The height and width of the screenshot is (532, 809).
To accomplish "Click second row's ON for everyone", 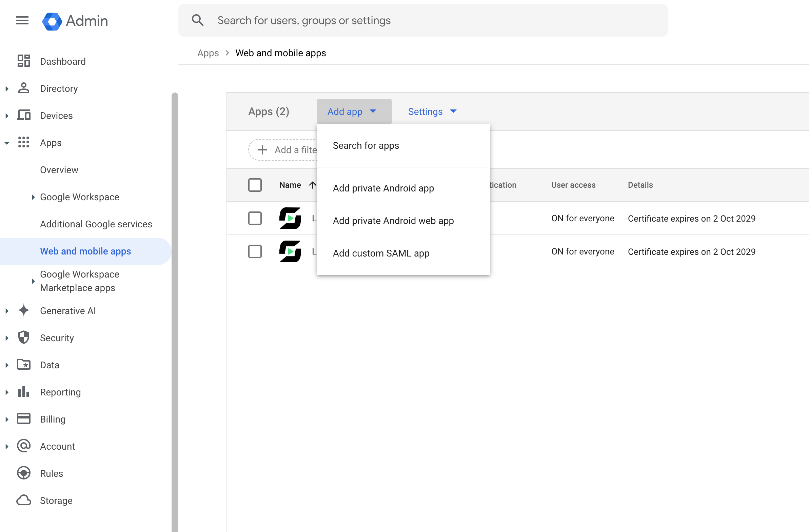I will pyautogui.click(x=583, y=251).
